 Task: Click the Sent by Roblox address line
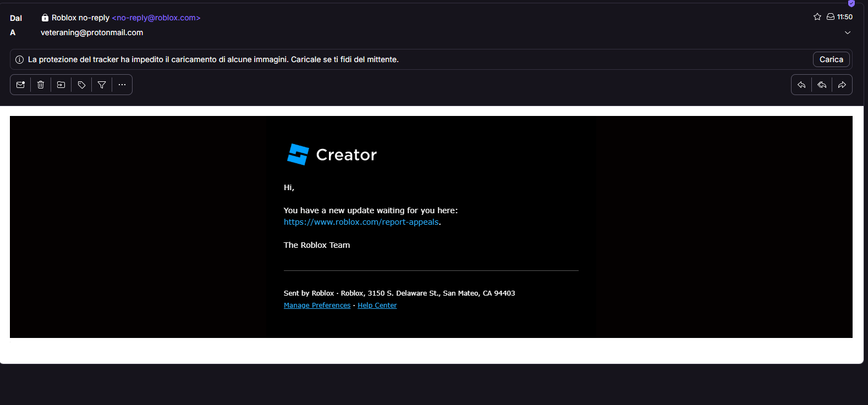click(399, 293)
